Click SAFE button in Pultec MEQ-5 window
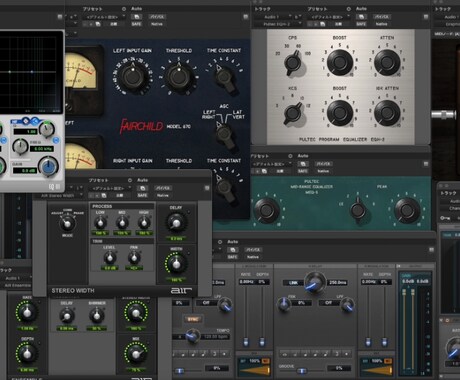This screenshot has height=380, width=460. click(x=303, y=171)
